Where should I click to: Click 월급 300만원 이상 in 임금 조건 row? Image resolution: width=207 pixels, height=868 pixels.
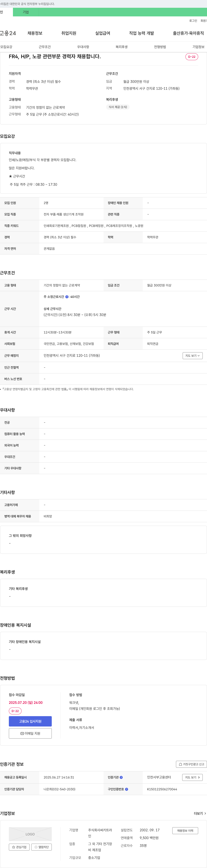(159, 285)
